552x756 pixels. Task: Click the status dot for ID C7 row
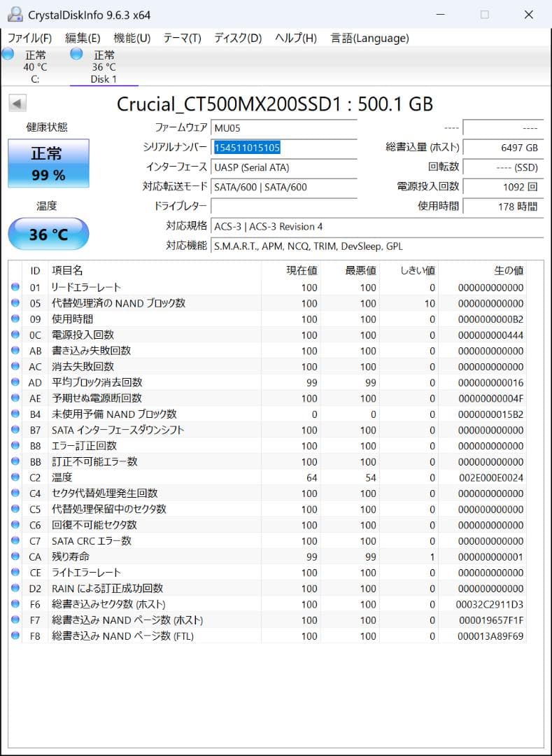15,541
